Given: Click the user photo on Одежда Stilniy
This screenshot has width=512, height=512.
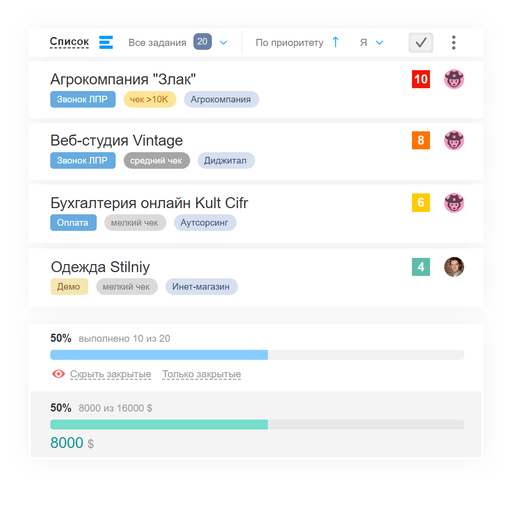Looking at the screenshot, I should pyautogui.click(x=454, y=267).
